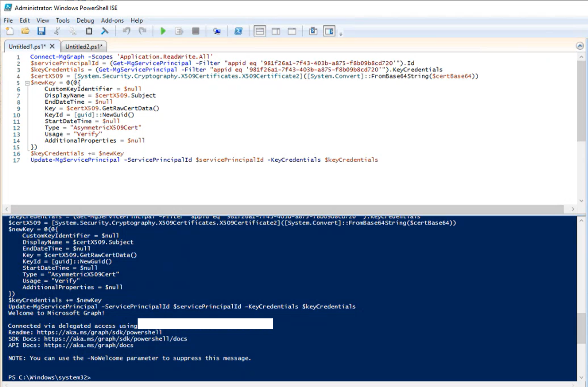The width and height of the screenshot is (588, 387).
Task: Click console pane scrollbar thumb
Action: pyautogui.click(x=581, y=328)
